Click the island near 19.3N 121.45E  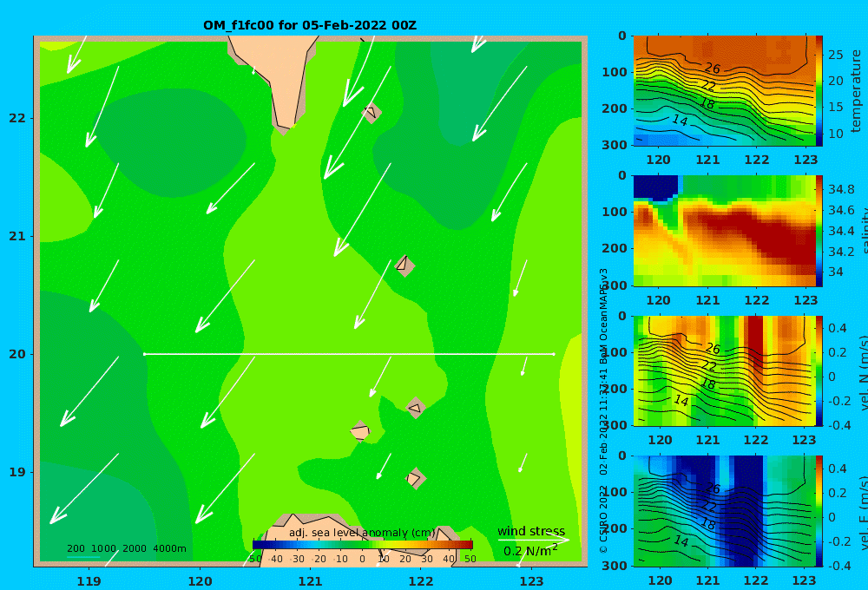pos(360,431)
